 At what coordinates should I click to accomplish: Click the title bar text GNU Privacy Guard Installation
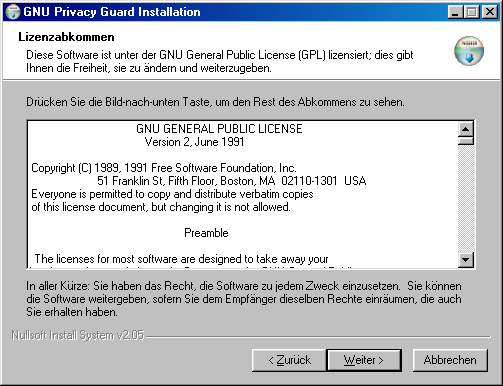[112, 12]
